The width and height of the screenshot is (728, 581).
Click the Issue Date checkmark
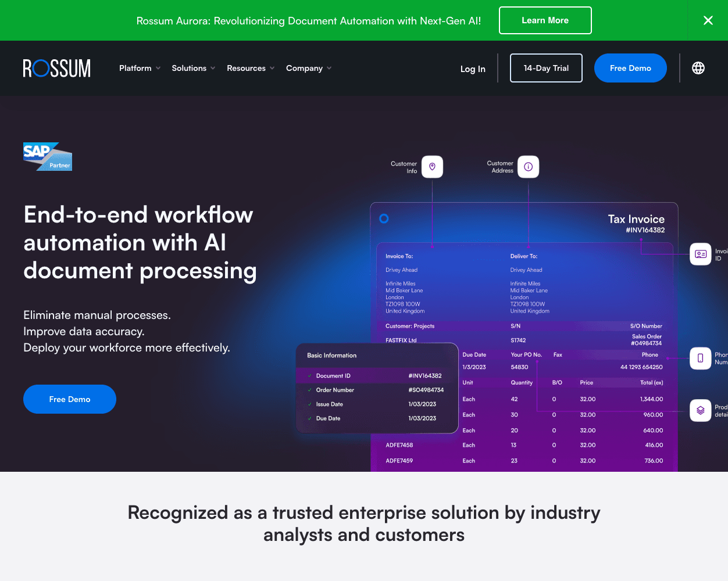point(309,404)
